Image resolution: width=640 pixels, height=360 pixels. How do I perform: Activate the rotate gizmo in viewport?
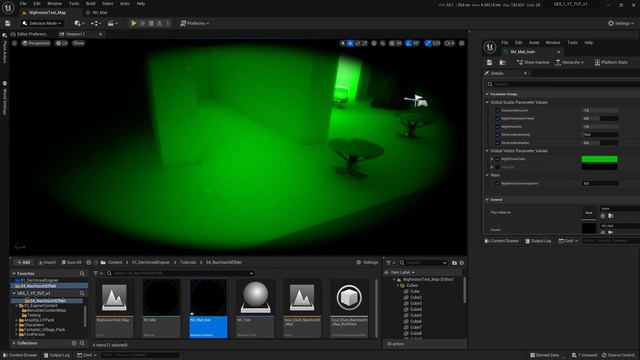pyautogui.click(x=358, y=43)
